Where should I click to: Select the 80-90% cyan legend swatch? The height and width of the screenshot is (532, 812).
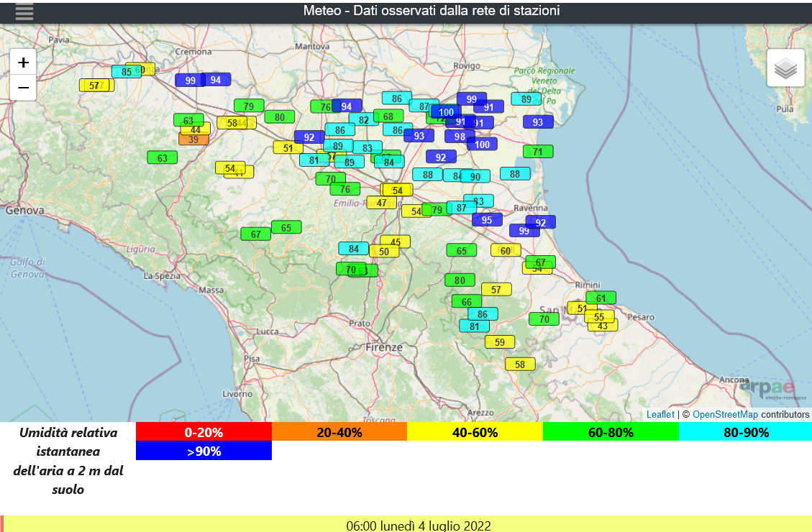(x=746, y=432)
